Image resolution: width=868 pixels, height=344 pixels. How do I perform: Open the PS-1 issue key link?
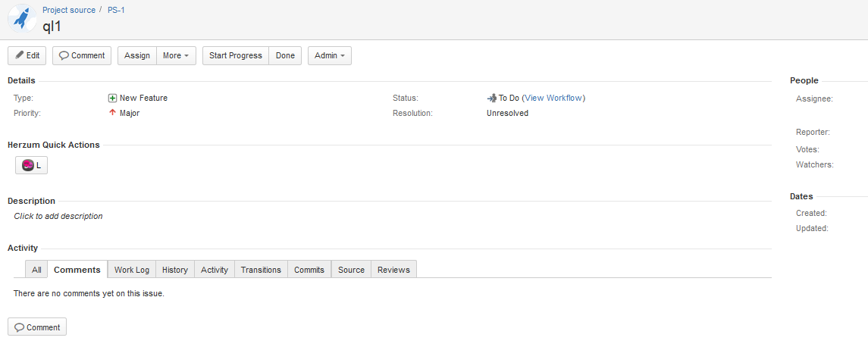(118, 10)
